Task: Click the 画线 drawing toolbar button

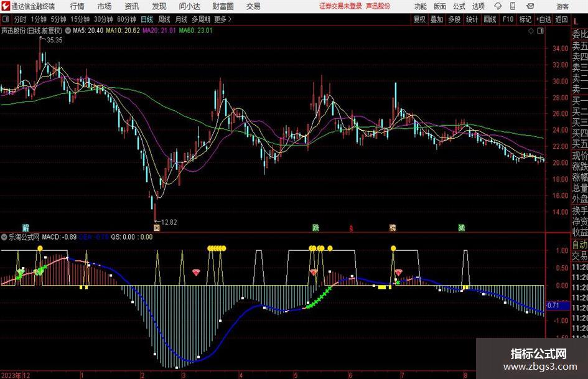Action: pos(490,19)
